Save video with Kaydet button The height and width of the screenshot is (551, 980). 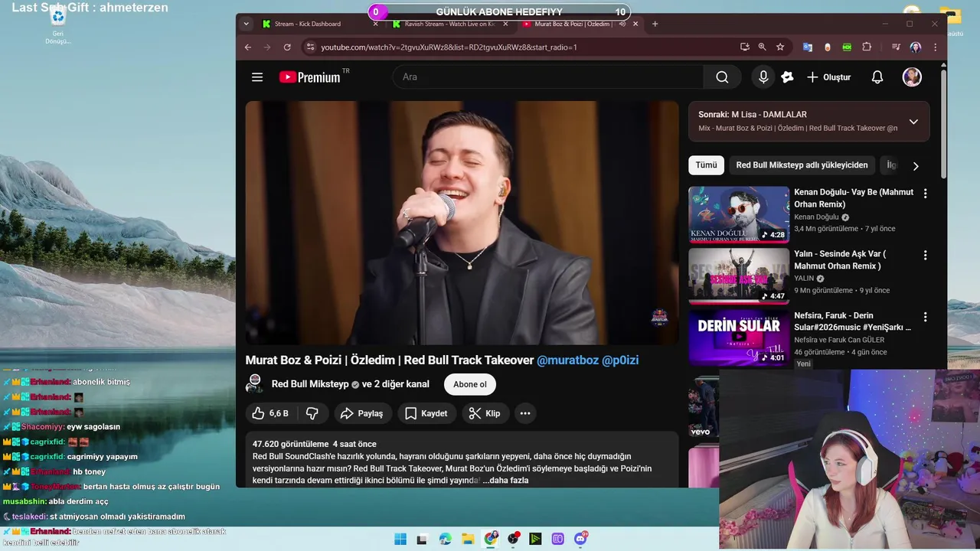[x=426, y=413]
